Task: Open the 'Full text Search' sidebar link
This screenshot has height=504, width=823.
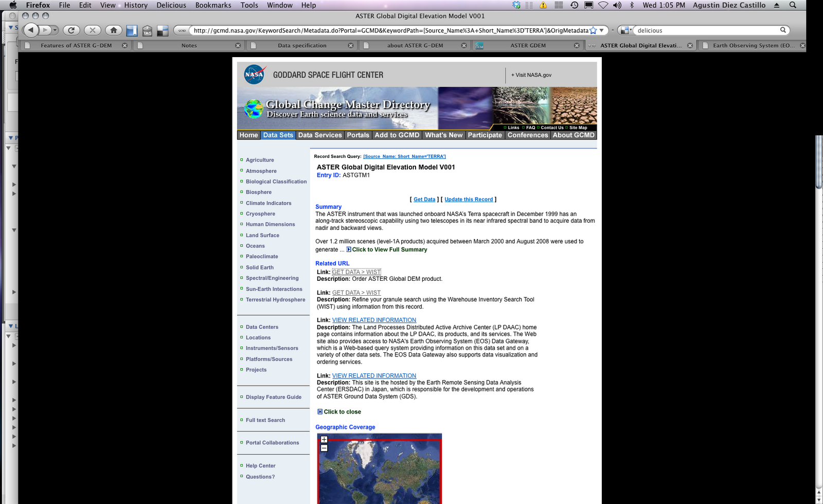Action: point(265,420)
